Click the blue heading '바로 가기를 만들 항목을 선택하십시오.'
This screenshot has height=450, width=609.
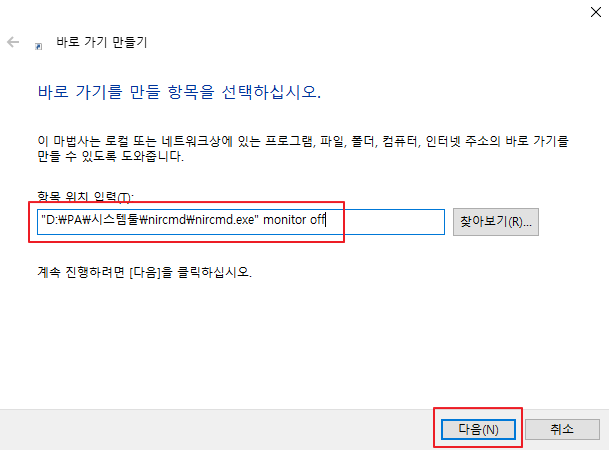179,92
